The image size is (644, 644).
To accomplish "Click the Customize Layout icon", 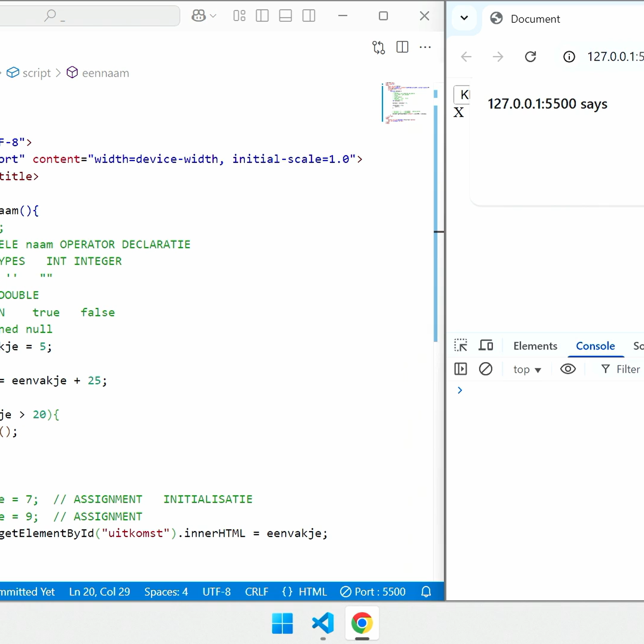I will pos(239,16).
